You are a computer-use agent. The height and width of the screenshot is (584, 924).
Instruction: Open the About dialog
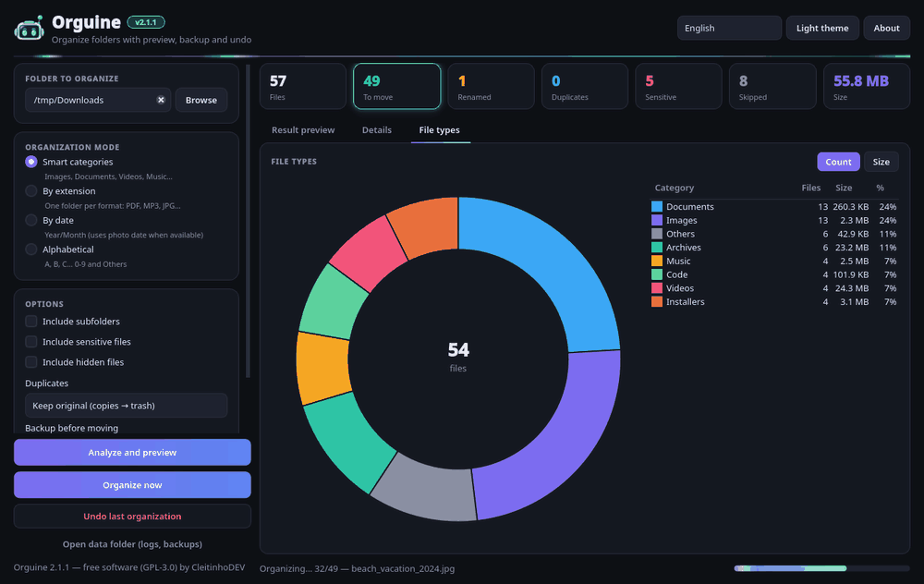[886, 29]
